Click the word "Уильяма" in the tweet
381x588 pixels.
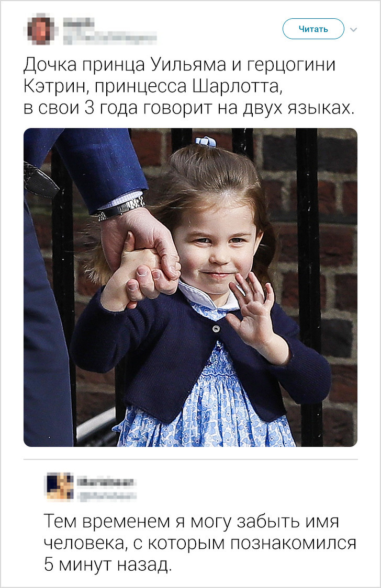[x=188, y=64]
